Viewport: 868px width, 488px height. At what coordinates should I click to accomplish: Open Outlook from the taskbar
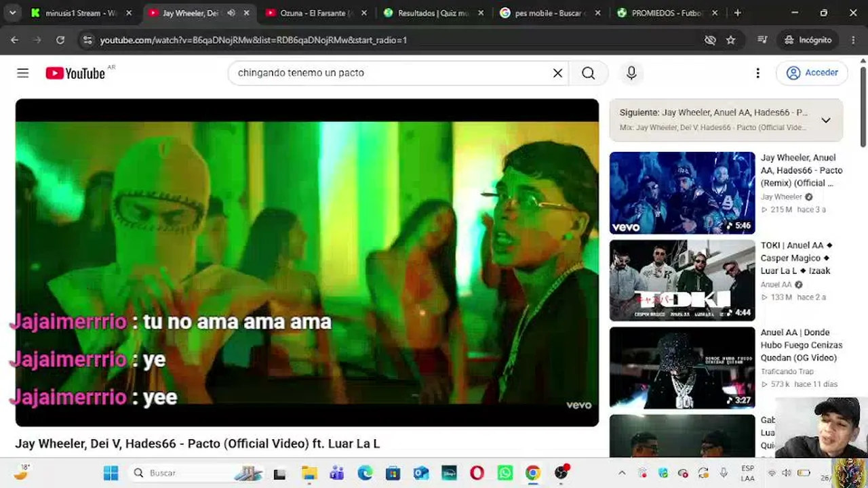pos(421,473)
